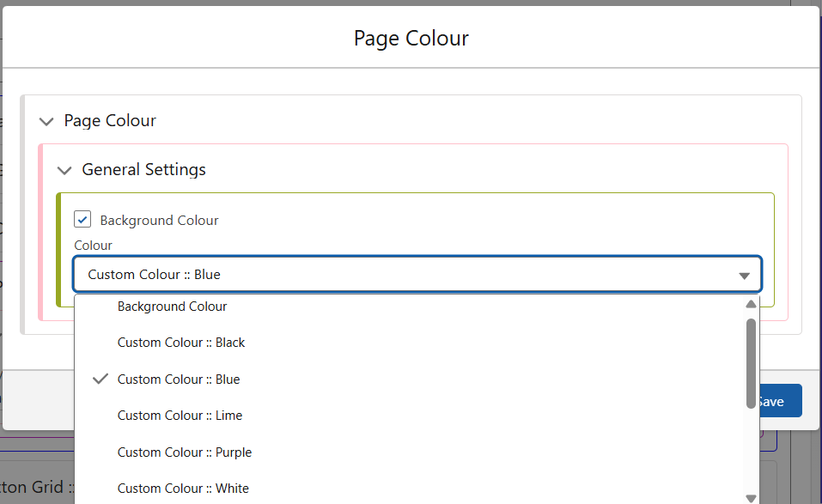Select Background Colour option in list

tap(172, 307)
